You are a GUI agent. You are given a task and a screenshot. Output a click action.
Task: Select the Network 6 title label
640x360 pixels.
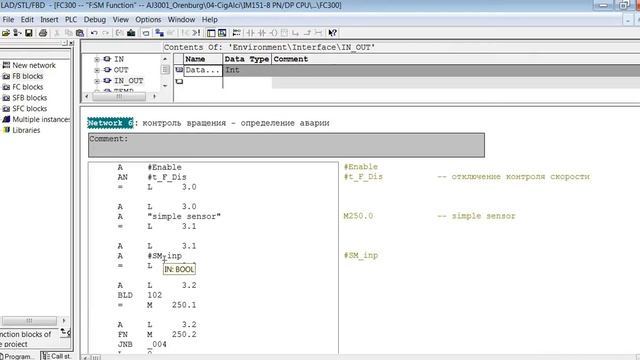110,123
